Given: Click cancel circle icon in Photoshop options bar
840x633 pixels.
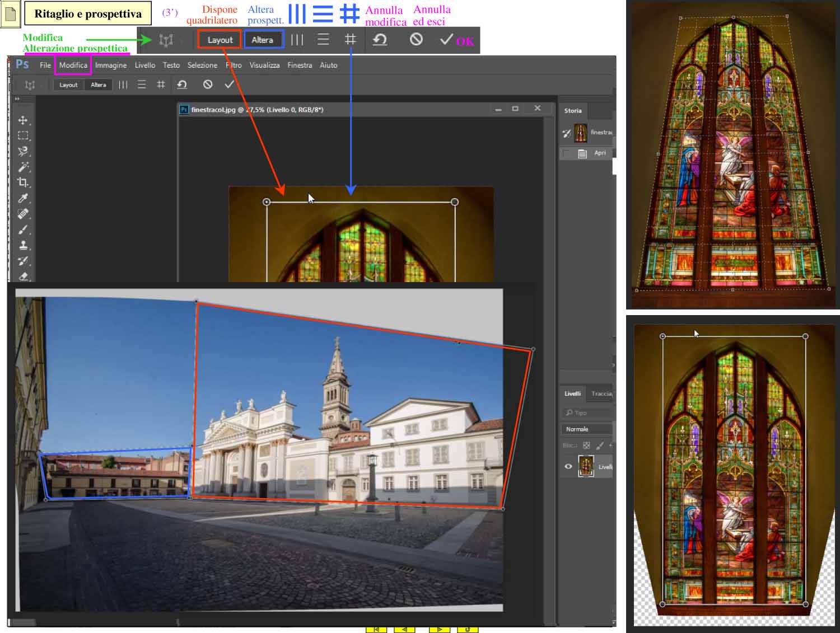Looking at the screenshot, I should click(208, 85).
